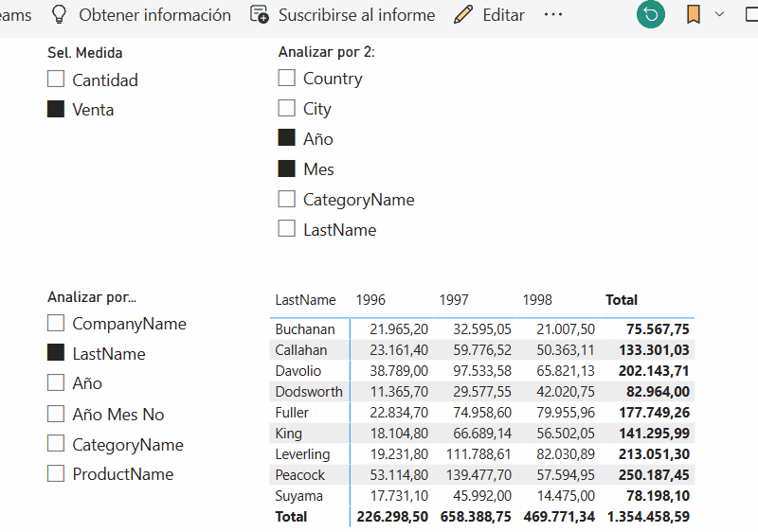The width and height of the screenshot is (758, 532).
Task: Click the Analizar por... slicer title
Action: point(92,297)
